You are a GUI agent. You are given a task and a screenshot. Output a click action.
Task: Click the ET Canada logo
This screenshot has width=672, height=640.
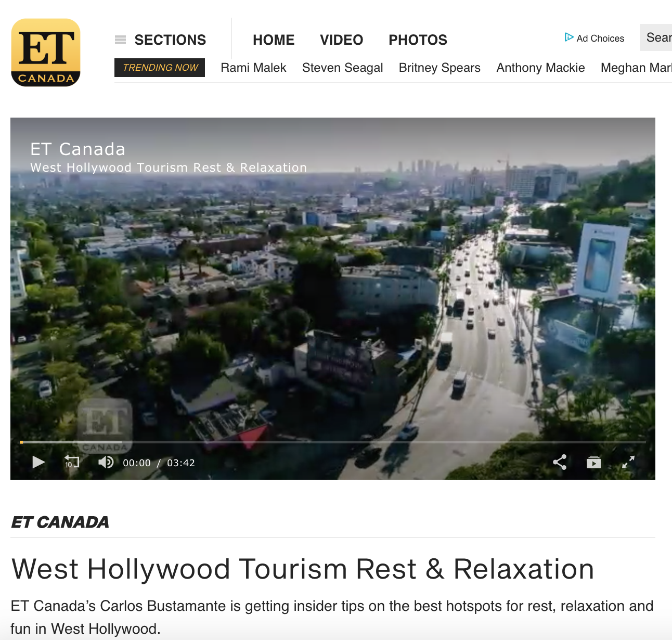[x=46, y=53]
